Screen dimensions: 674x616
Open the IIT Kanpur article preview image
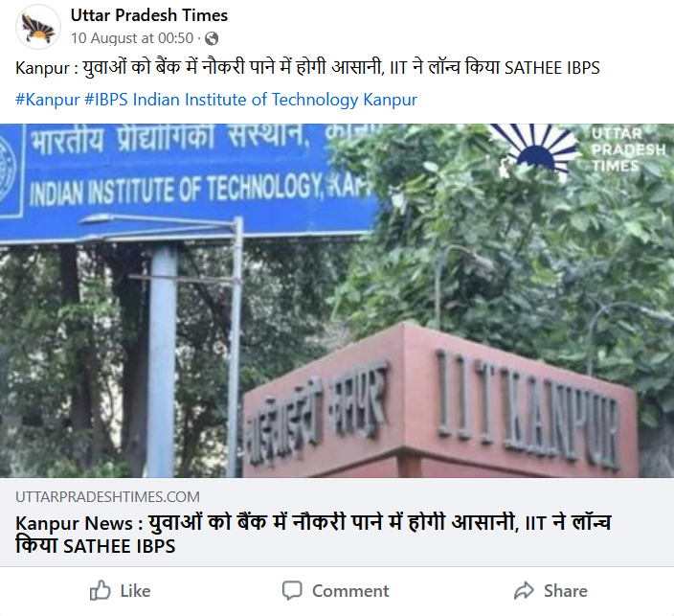tap(337, 301)
